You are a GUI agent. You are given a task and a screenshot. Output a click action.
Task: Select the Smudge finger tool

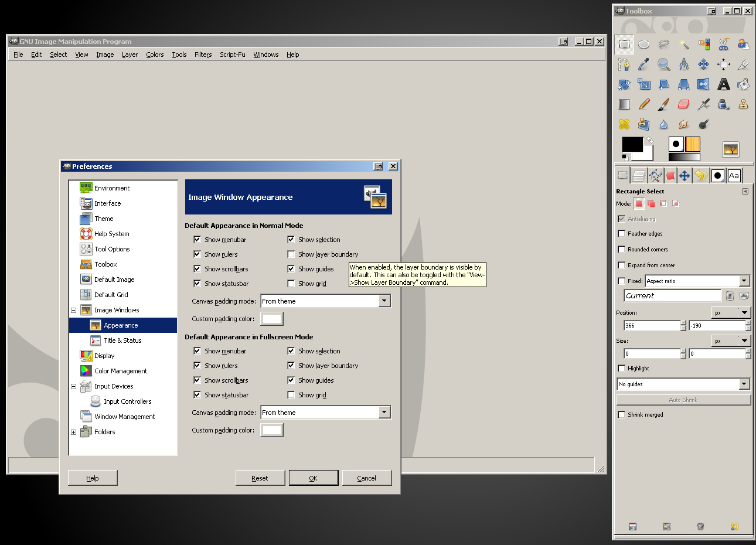pyautogui.click(x=684, y=124)
